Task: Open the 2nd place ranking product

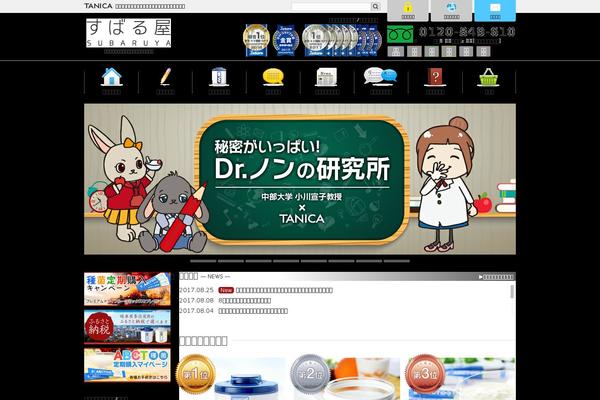Action: 346,377
